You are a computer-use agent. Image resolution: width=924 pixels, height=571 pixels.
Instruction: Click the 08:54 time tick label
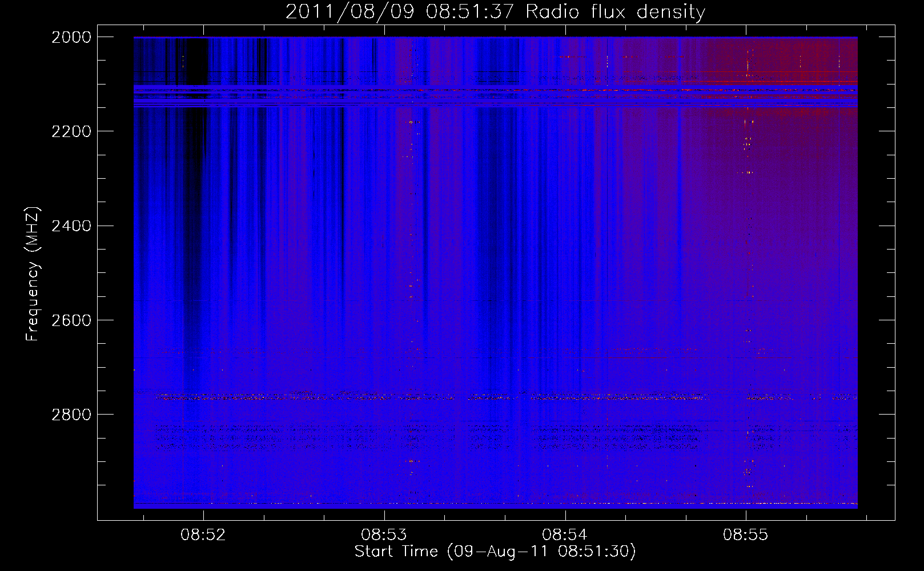[565, 535]
